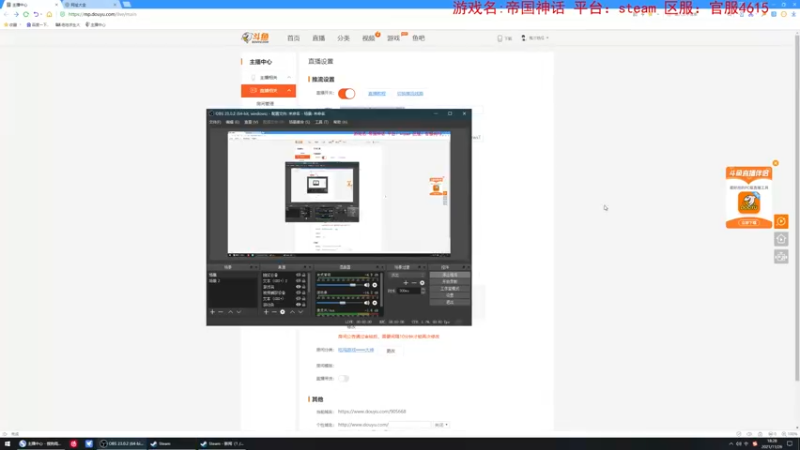Click browser address bar URL
This screenshot has width=800, height=450.
(x=102, y=14)
